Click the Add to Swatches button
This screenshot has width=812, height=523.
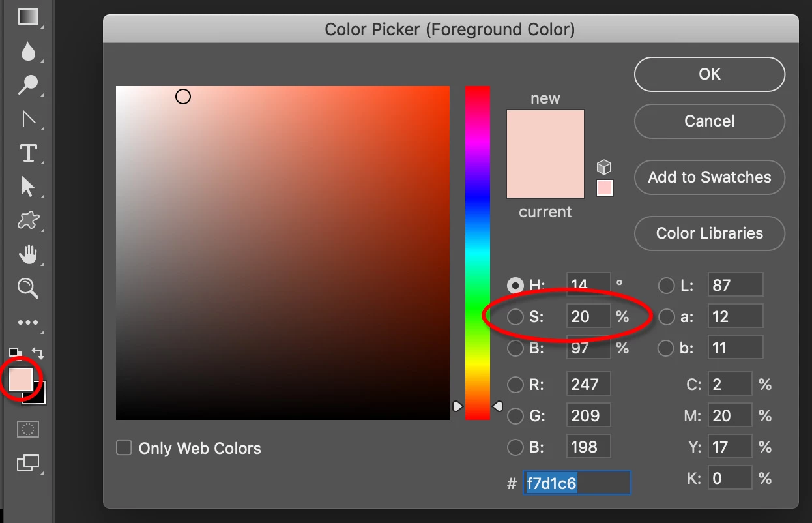[710, 177]
